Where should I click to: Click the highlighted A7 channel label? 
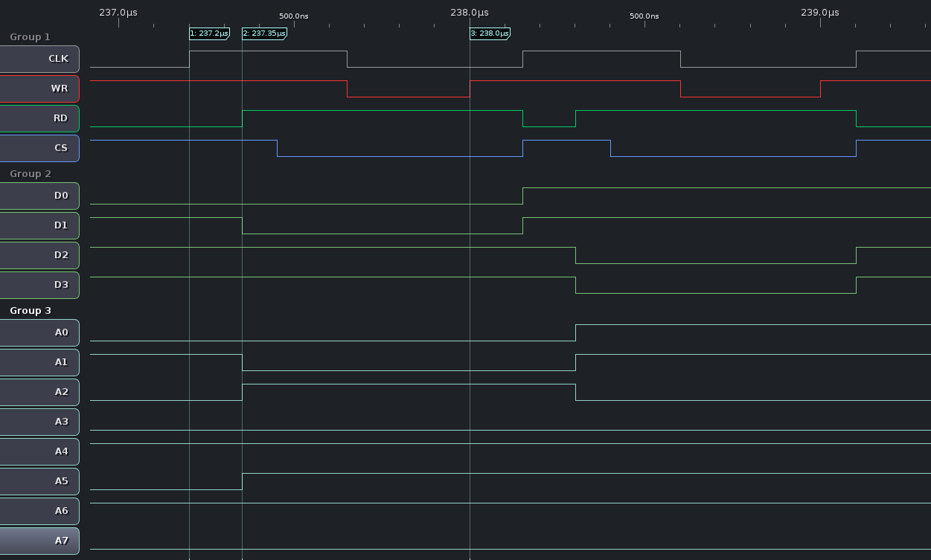click(x=39, y=541)
